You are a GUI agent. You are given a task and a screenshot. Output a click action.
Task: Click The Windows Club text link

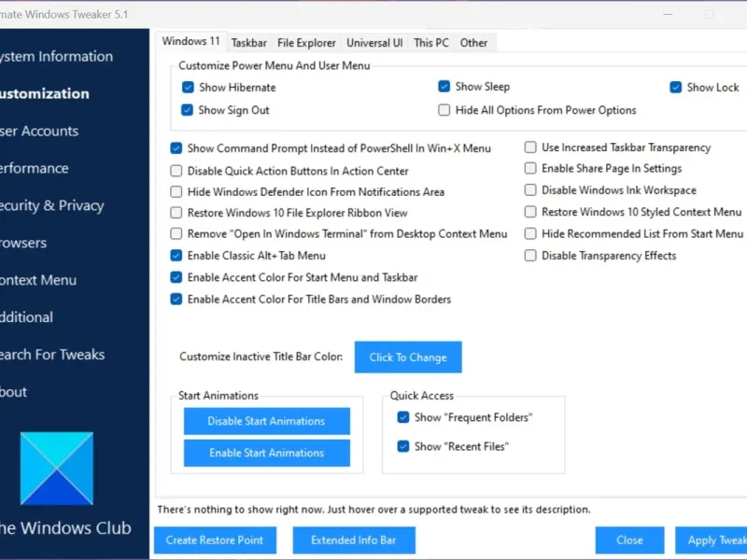pos(65,528)
